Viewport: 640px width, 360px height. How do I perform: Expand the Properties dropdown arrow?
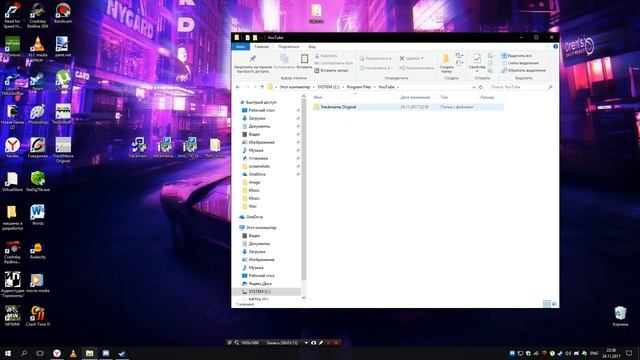click(x=477, y=72)
